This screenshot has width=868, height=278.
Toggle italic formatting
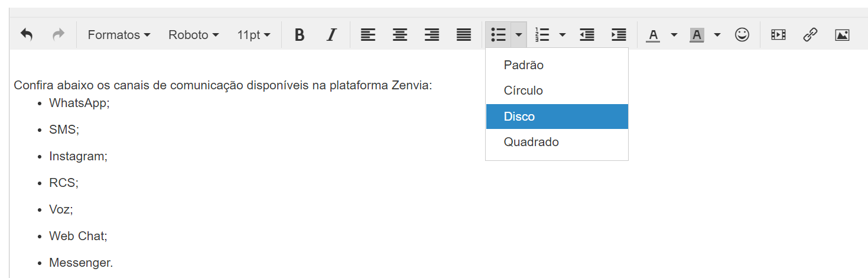pos(331,35)
